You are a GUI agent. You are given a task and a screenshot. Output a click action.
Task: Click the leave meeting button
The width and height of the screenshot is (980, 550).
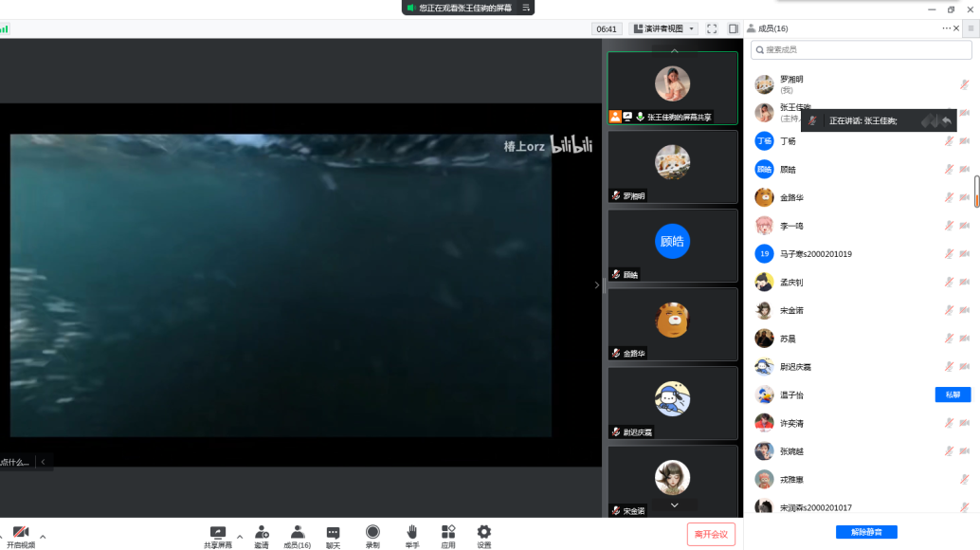[x=711, y=534]
